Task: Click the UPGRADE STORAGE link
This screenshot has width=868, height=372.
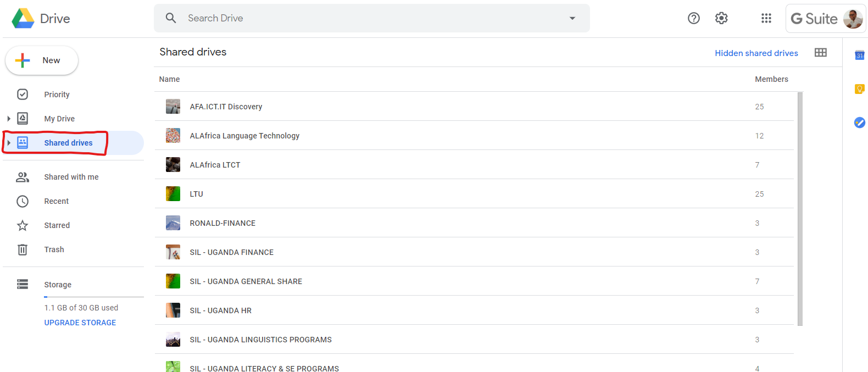Action: pyautogui.click(x=80, y=323)
